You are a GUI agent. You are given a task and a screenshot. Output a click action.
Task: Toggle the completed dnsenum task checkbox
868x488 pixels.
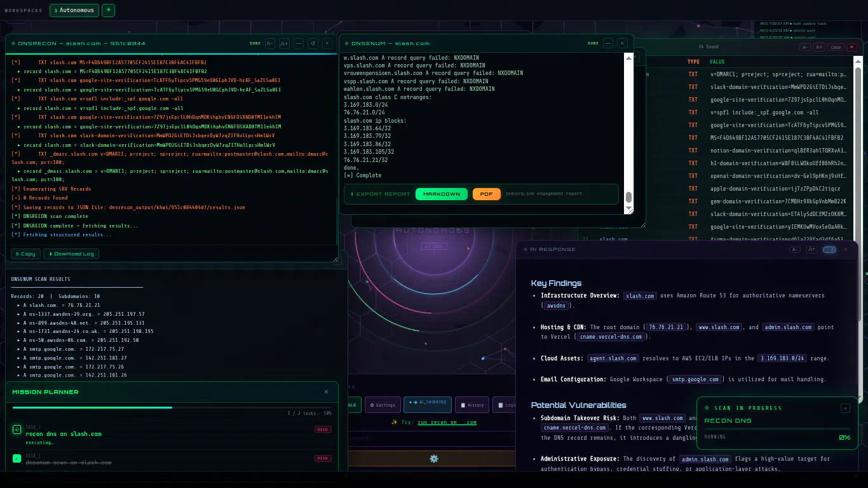pyautogui.click(x=17, y=458)
